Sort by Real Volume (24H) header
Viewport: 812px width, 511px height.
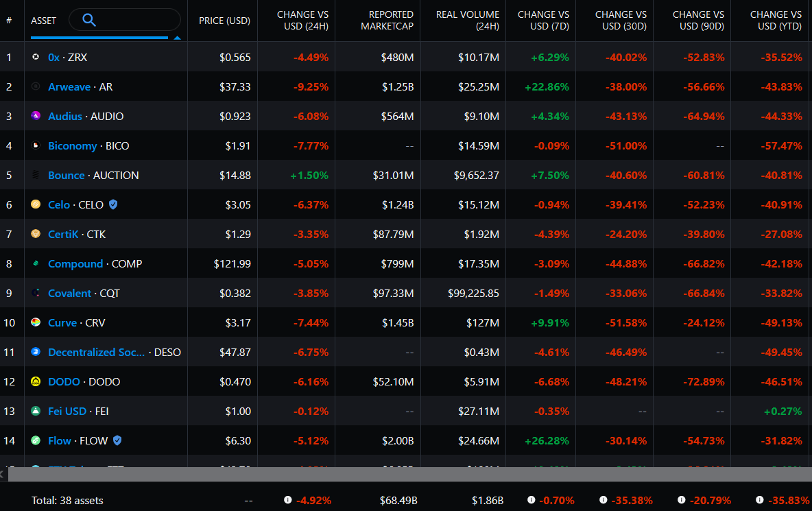tap(467, 20)
